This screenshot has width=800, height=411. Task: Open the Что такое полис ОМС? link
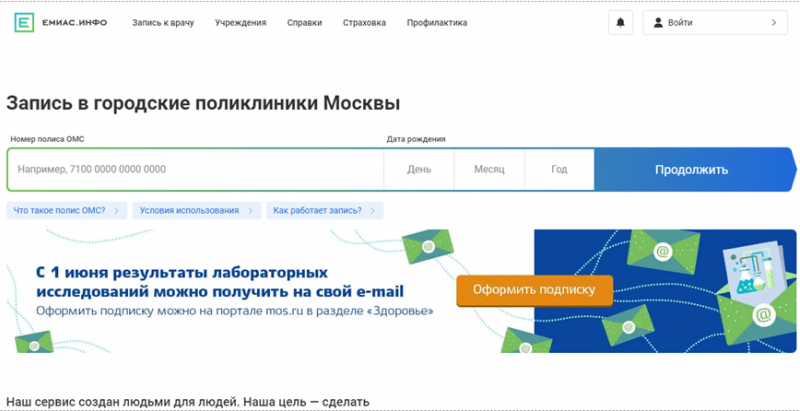point(67,211)
